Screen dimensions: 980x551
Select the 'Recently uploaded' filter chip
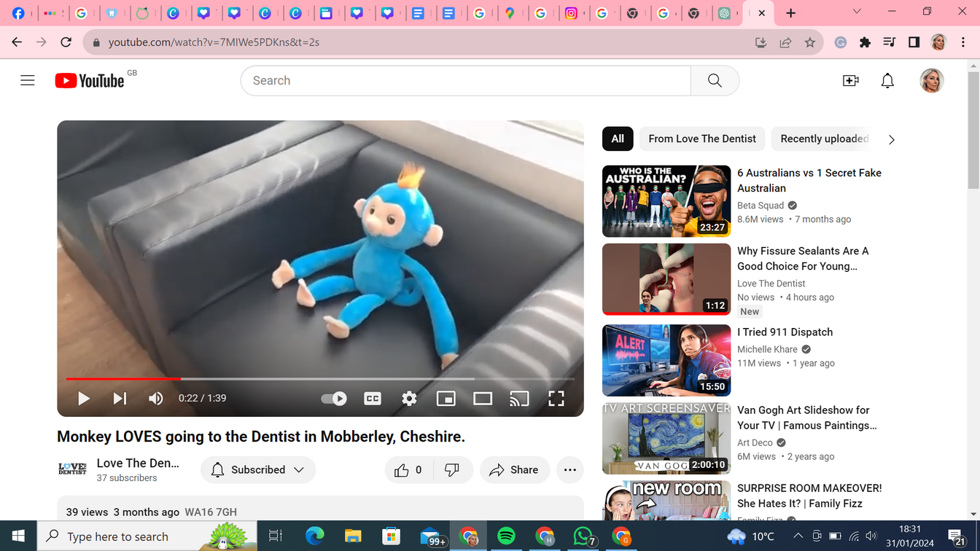click(824, 138)
